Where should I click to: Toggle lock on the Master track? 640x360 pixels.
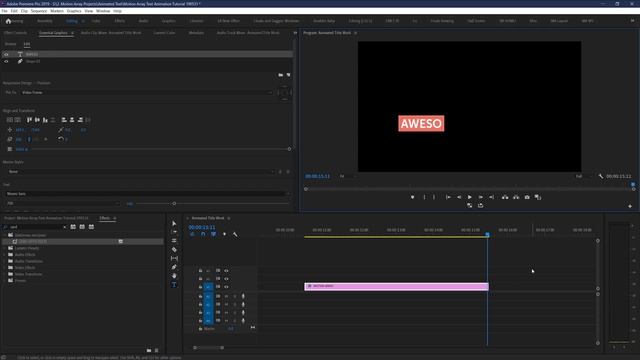[200, 329]
